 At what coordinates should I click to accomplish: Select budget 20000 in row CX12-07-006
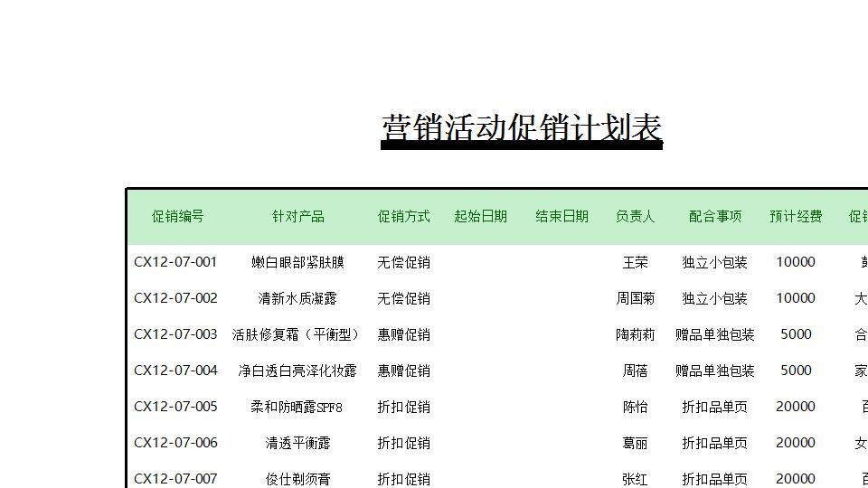(x=796, y=443)
